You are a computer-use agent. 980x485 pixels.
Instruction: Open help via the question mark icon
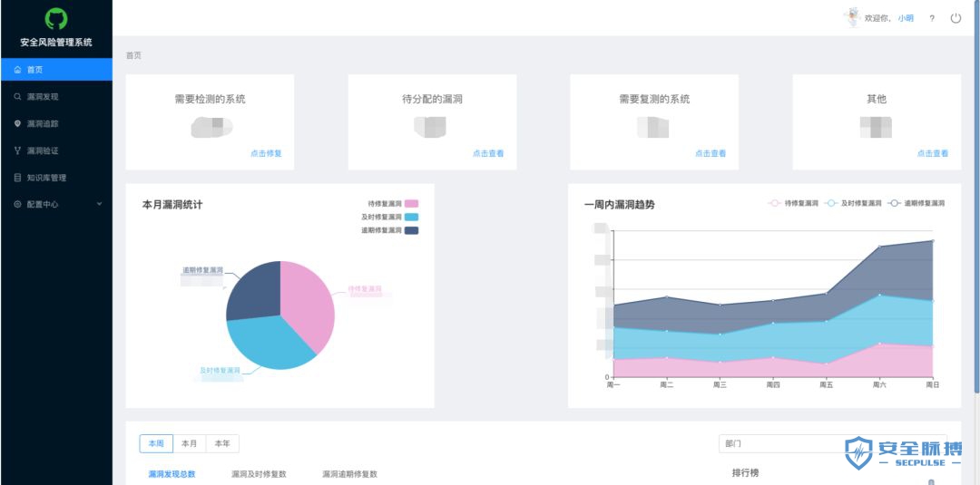point(932,18)
